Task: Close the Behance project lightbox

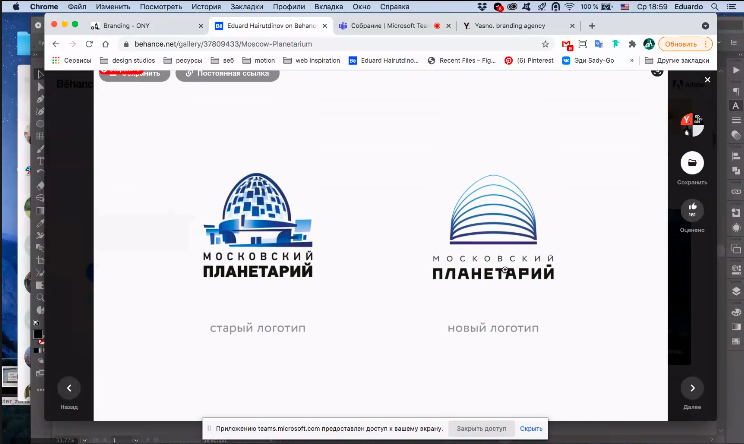Action: tap(707, 80)
